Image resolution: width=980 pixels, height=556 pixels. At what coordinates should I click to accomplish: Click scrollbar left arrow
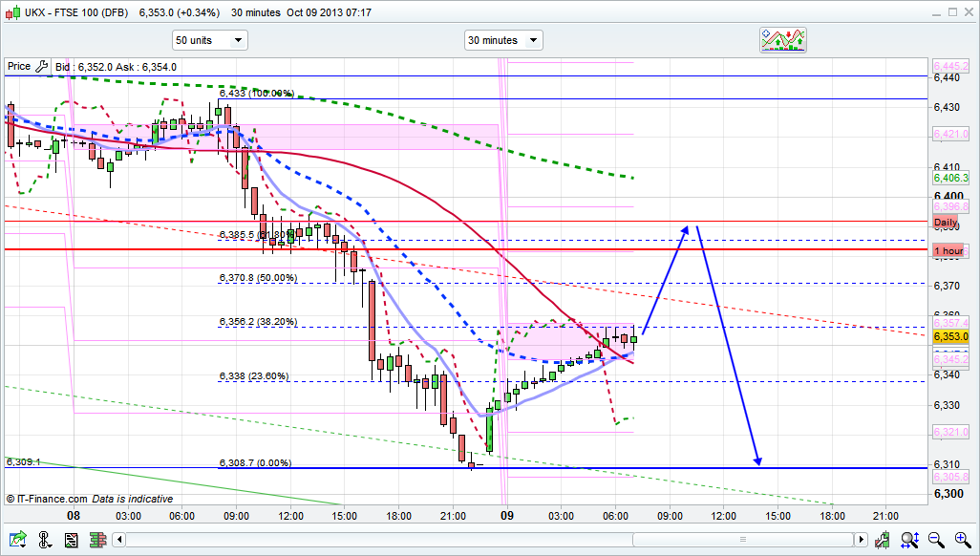[120, 540]
